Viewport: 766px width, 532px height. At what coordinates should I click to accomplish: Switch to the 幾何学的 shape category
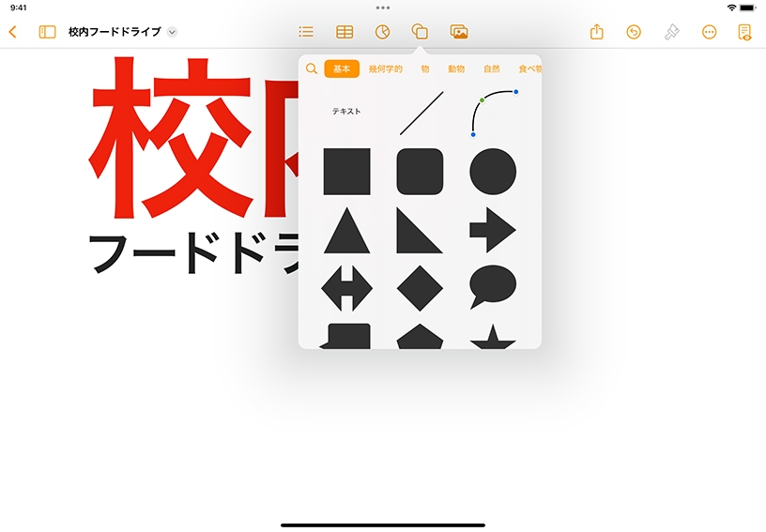coord(386,68)
